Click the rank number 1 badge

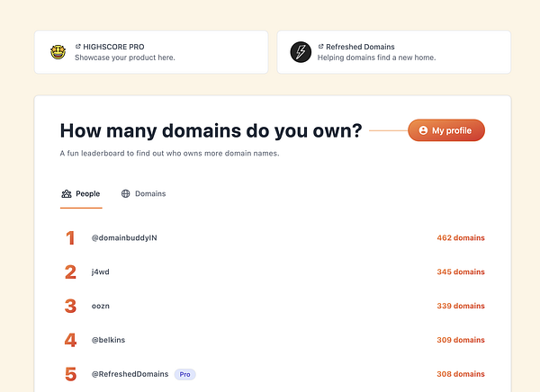pyautogui.click(x=70, y=238)
